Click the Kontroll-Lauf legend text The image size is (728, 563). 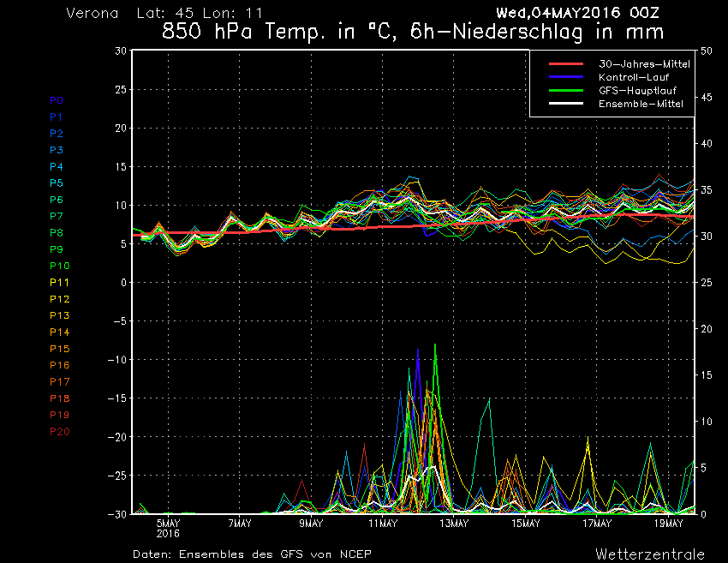coord(634,77)
